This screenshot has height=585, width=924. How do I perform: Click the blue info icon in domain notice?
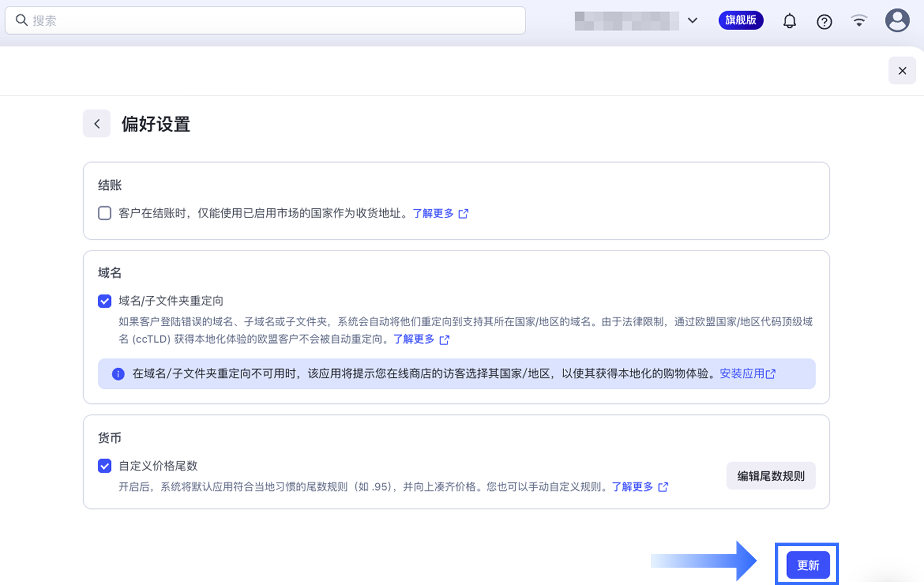pyautogui.click(x=118, y=374)
